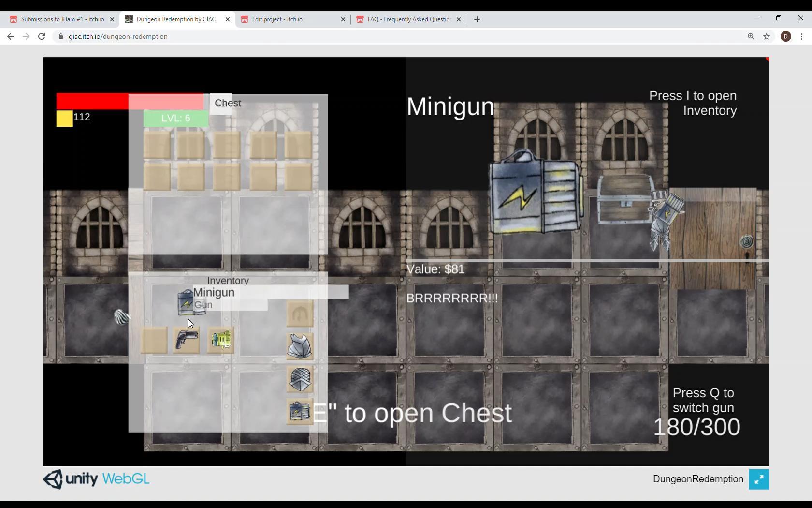Reload the Dungeon Redemption page
This screenshot has width=812, height=508.
(42, 36)
